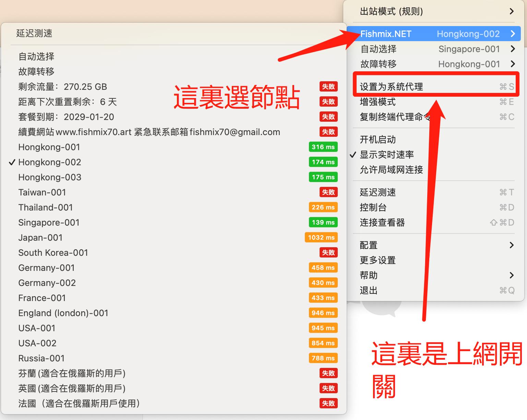Select the France-001 node
Image resolution: width=527 pixels, height=420 pixels.
click(x=173, y=298)
